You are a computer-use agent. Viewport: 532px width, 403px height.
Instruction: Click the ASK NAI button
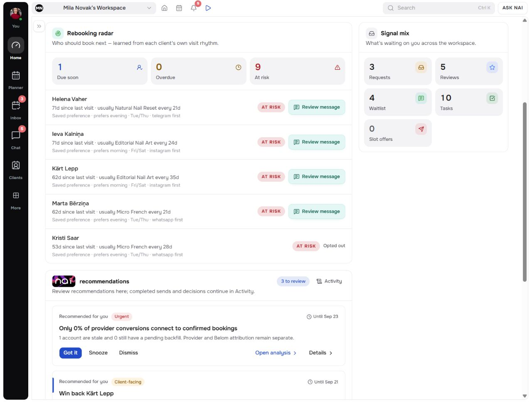pos(512,8)
